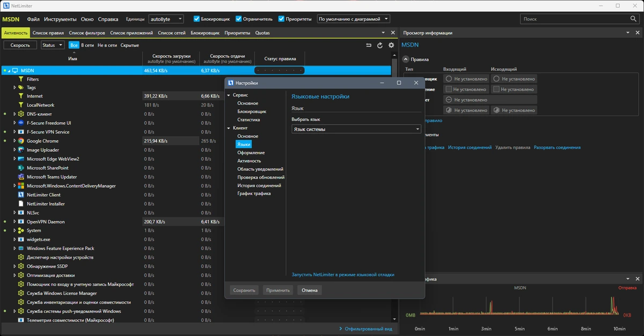
Task: Select 'График трафика' in the settings tree
Action: coord(254,193)
